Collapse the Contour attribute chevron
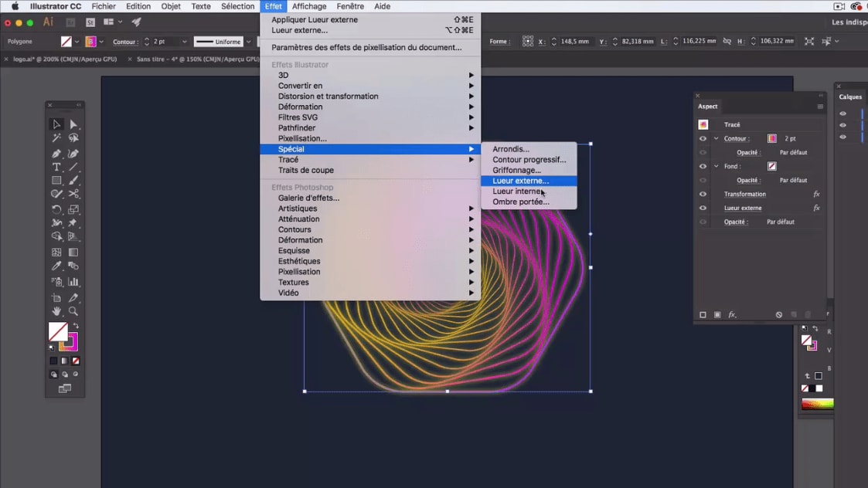This screenshot has height=488, width=868. point(716,139)
